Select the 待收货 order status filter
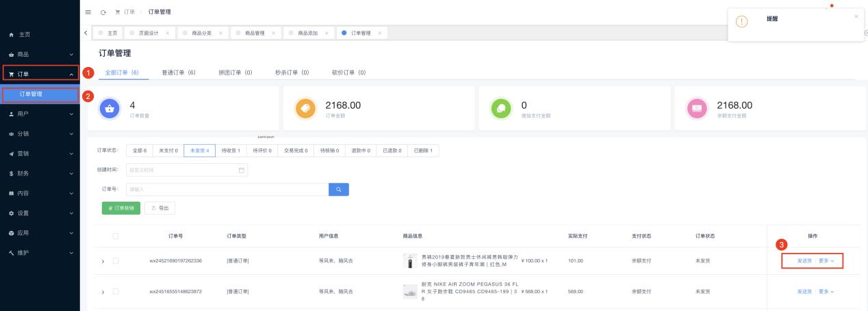868x311 pixels. point(231,150)
